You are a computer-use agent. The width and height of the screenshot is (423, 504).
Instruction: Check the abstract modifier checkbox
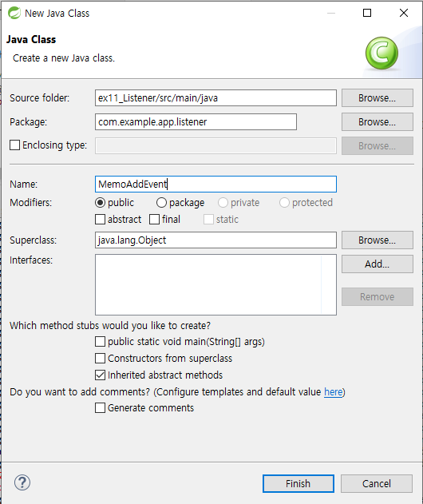(101, 219)
